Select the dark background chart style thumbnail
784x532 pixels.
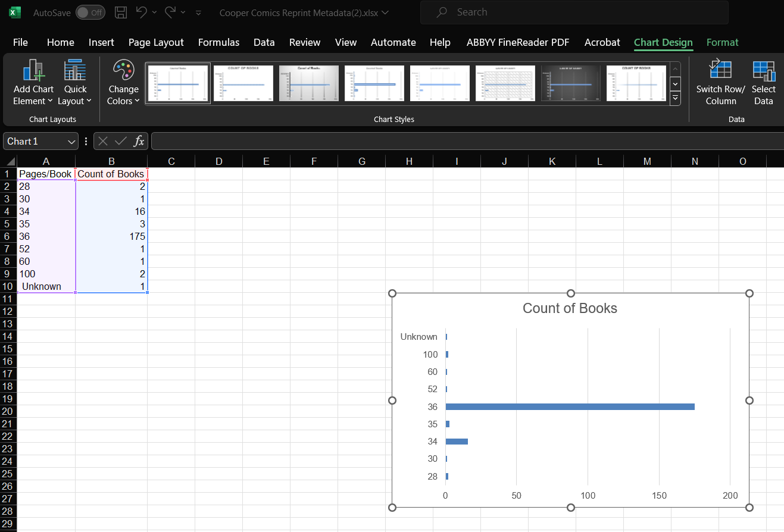tap(570, 83)
